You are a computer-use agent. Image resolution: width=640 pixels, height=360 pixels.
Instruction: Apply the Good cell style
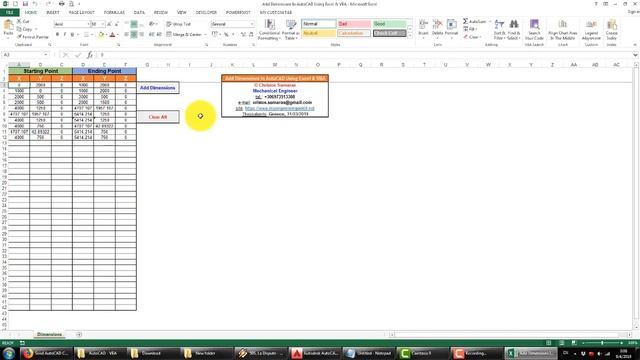(389, 24)
